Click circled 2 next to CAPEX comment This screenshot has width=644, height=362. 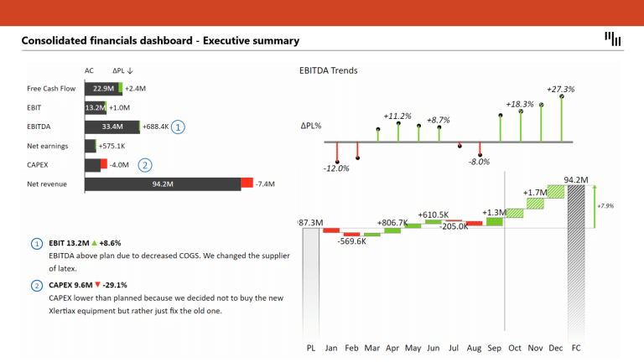37,285
